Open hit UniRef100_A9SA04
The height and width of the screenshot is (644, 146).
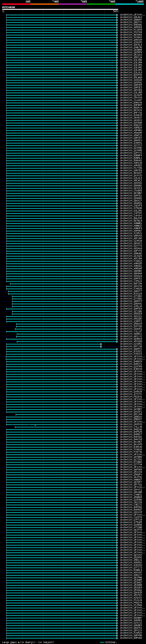coord(131,276)
